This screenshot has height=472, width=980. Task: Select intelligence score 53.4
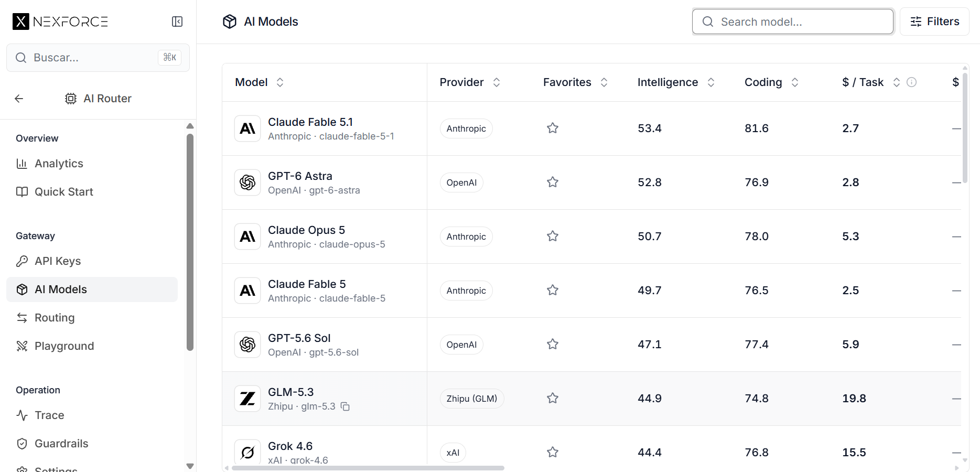click(x=650, y=128)
